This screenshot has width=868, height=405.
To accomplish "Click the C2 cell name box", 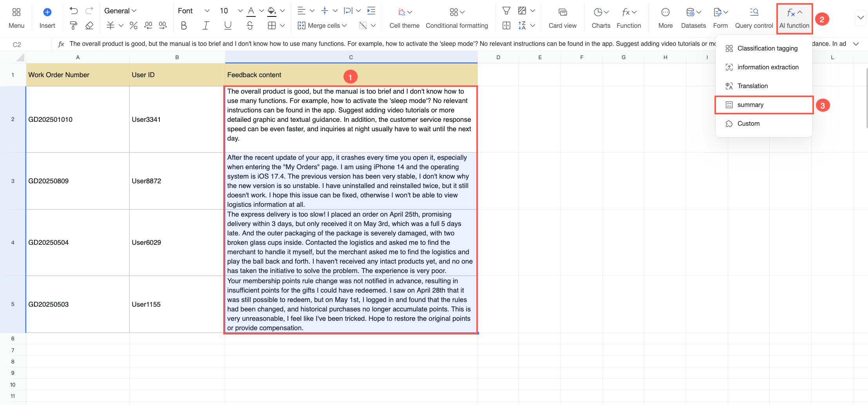I will point(17,45).
